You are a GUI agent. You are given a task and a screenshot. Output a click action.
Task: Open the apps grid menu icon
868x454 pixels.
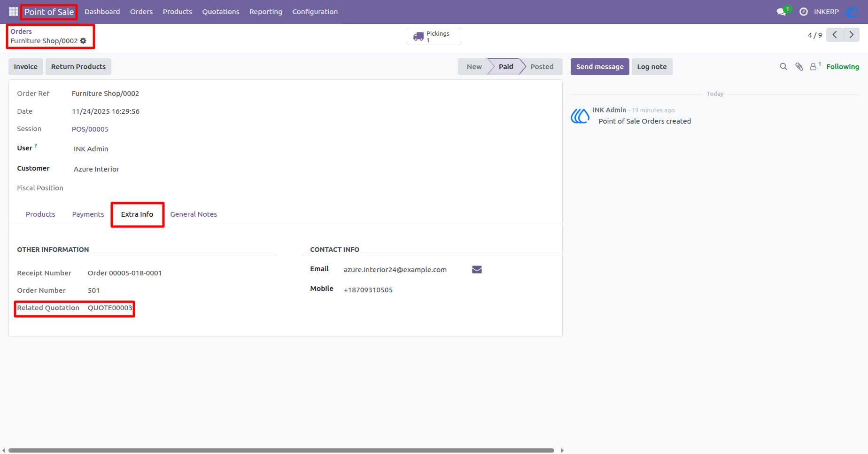tap(13, 12)
